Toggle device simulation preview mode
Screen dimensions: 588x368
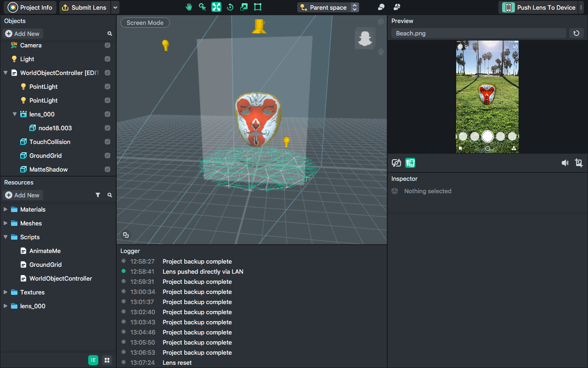(x=410, y=163)
